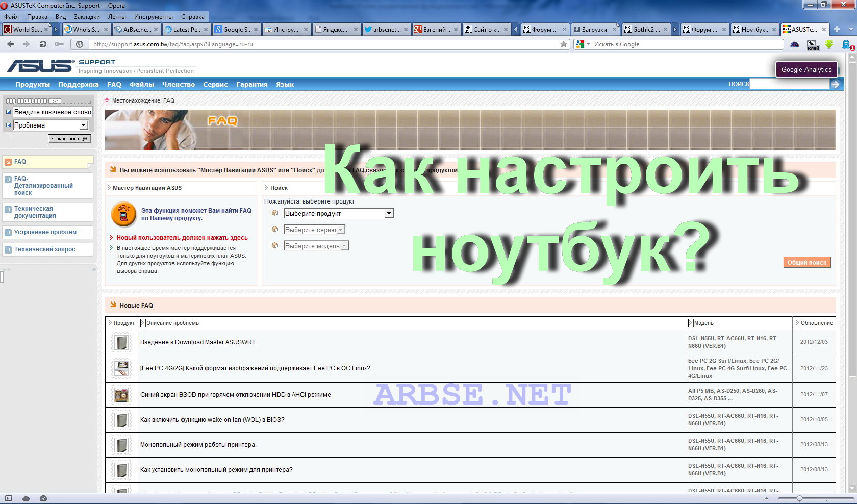This screenshot has width=857, height=504.
Task: Click the blue search arrow next to ПОИСК
Action: pos(835,84)
